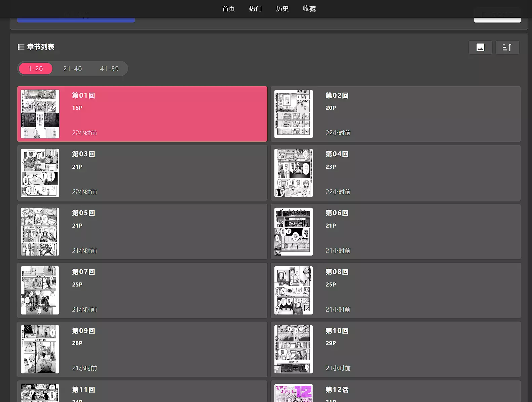Screen dimensions: 532x402
Task: Switch to chapter range 21-40
Action: tap(72, 69)
